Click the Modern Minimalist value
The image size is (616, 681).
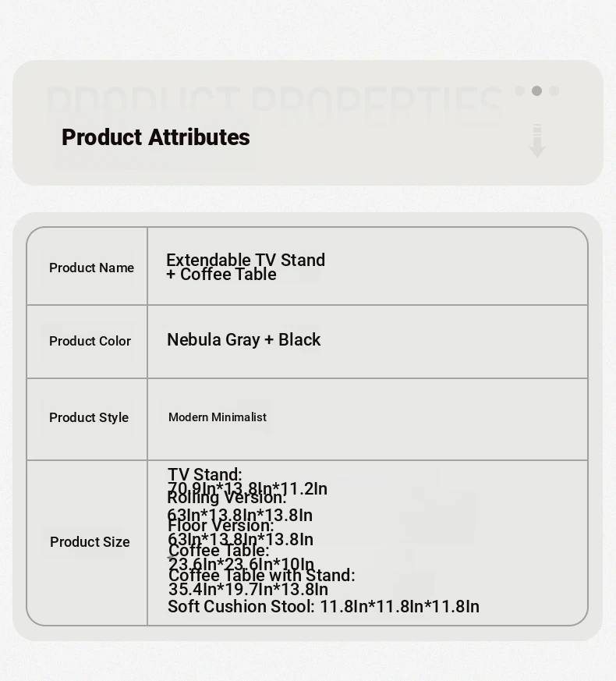(x=218, y=417)
